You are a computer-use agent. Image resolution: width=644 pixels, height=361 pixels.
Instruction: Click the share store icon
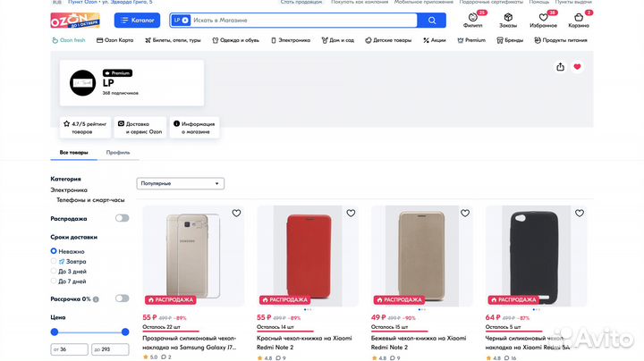pyautogui.click(x=560, y=67)
